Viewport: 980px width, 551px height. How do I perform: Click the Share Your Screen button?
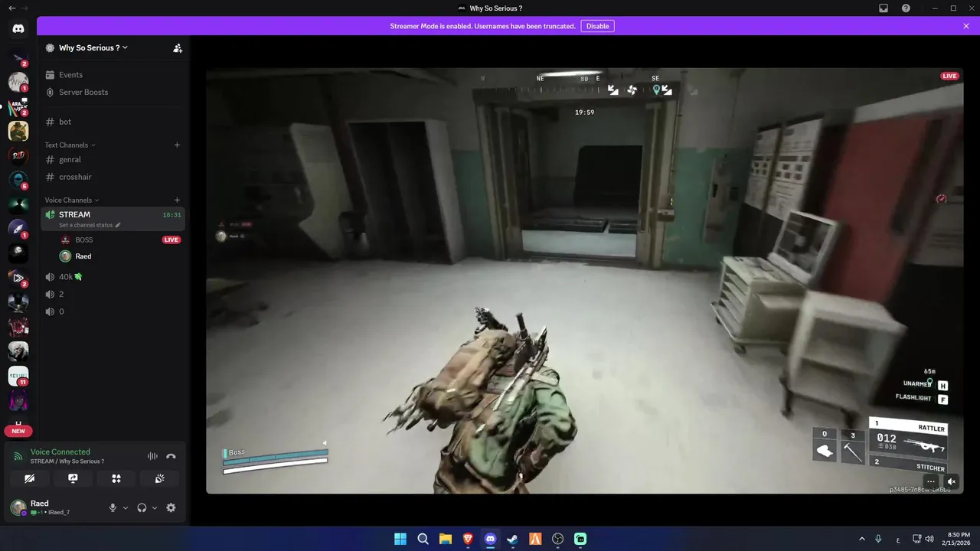click(73, 478)
